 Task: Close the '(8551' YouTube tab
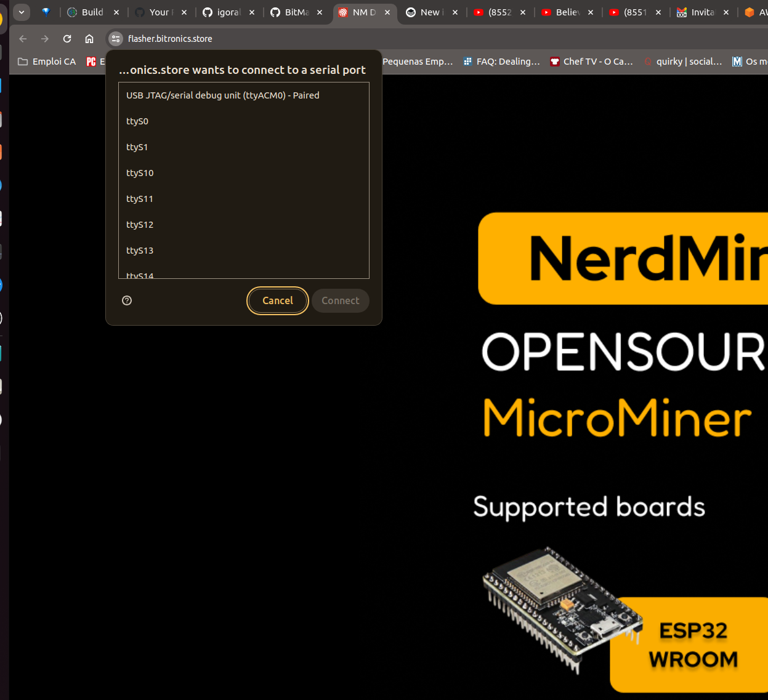click(x=658, y=12)
